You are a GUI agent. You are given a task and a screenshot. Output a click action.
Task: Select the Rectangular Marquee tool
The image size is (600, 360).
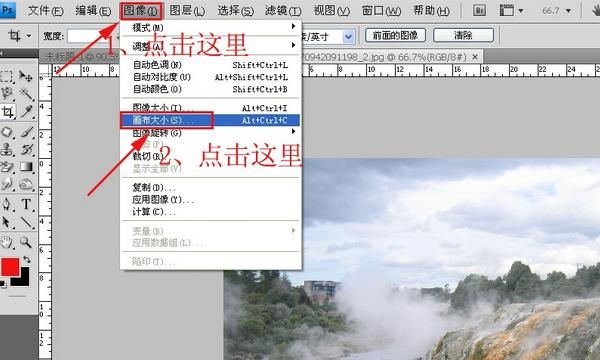click(x=6, y=76)
